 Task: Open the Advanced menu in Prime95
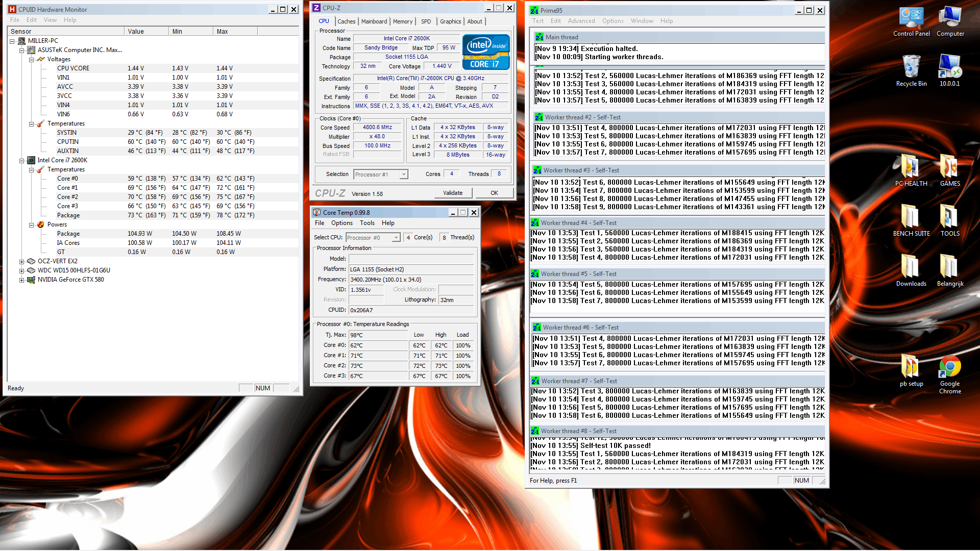coord(581,21)
